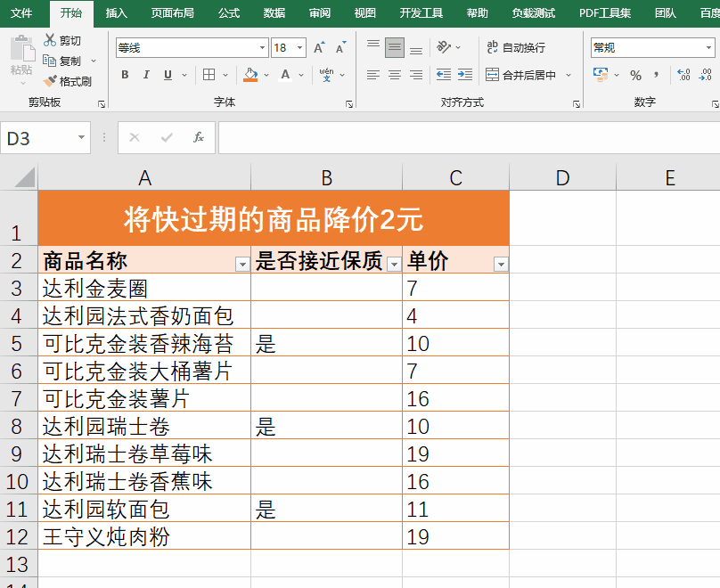This screenshot has width=720, height=588.
Task: Align text left
Action: click(x=372, y=74)
